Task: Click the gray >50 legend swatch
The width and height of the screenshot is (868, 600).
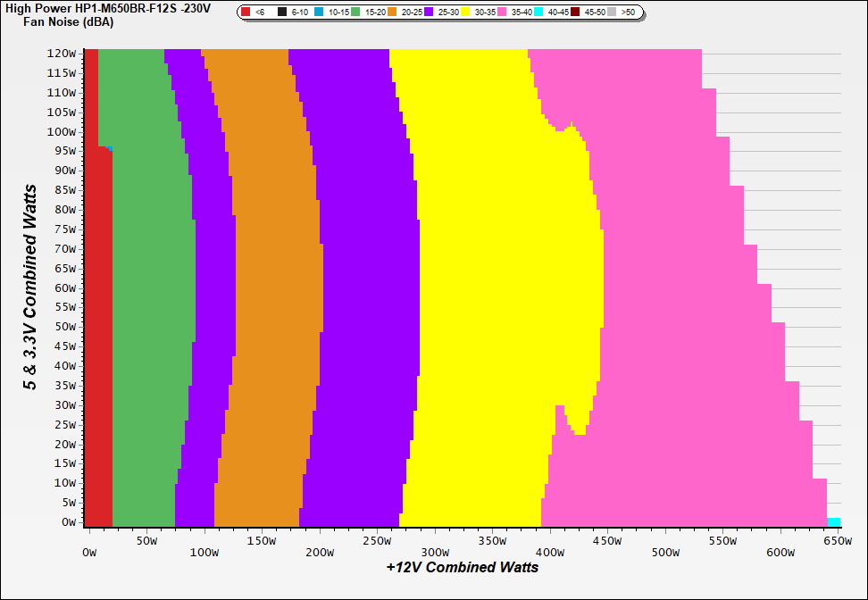Action: click(x=612, y=12)
